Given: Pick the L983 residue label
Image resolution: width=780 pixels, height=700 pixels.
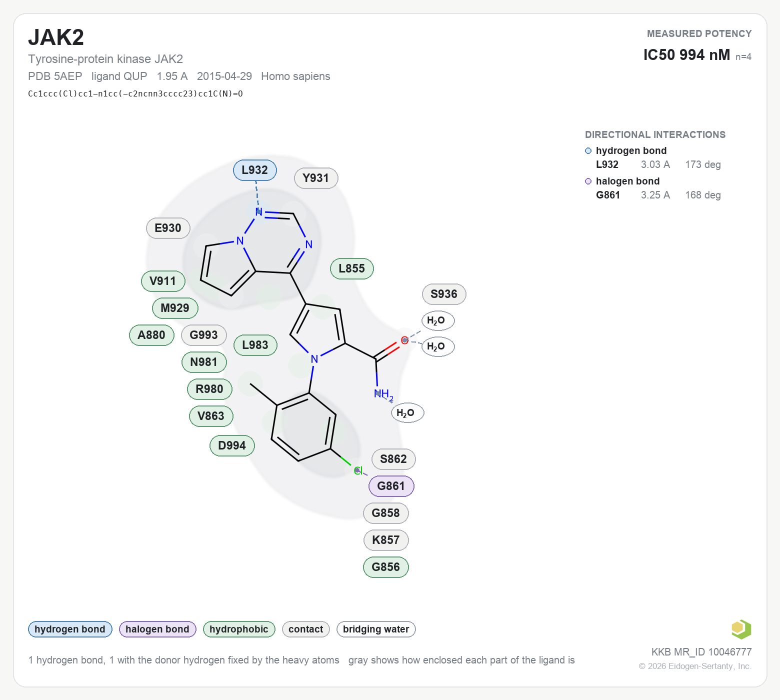Looking at the screenshot, I should (255, 345).
